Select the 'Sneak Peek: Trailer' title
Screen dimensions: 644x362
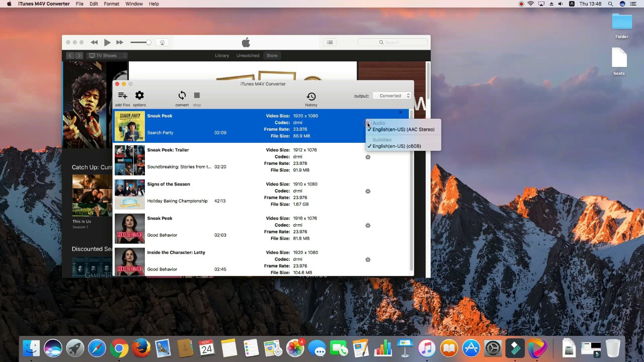168,150
